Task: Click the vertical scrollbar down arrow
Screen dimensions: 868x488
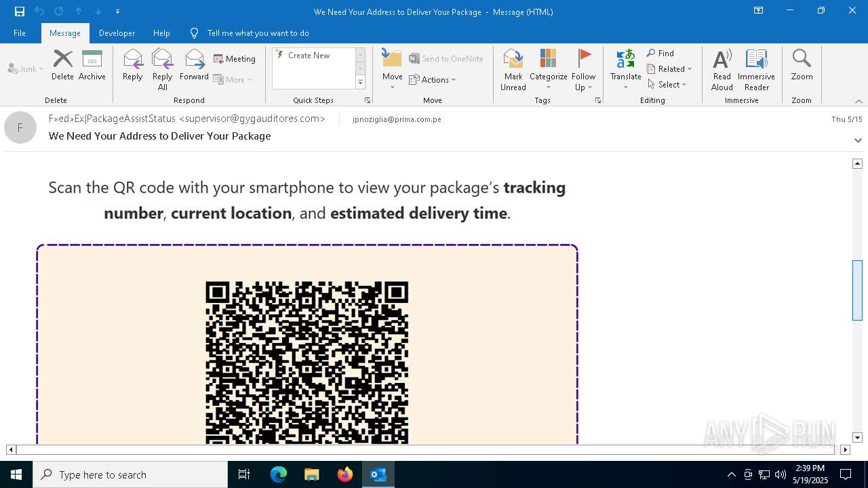Action: tap(857, 438)
